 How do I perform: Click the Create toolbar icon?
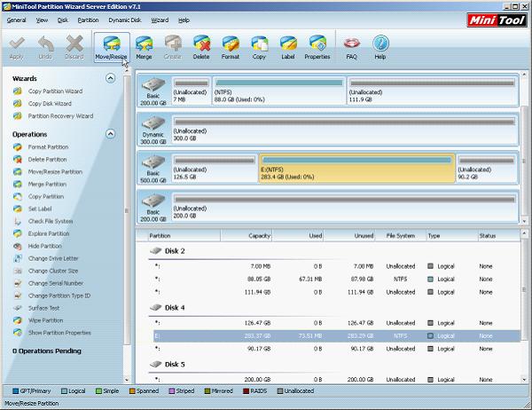tap(173, 43)
